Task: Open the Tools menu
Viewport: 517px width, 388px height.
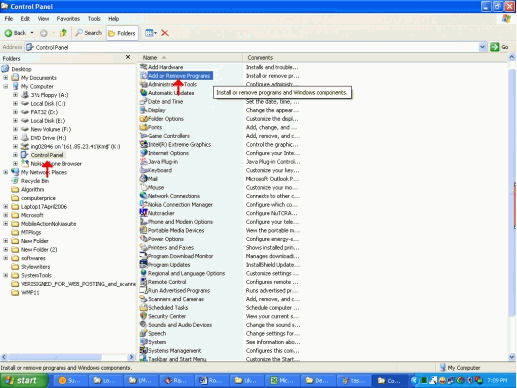Action: (94, 19)
